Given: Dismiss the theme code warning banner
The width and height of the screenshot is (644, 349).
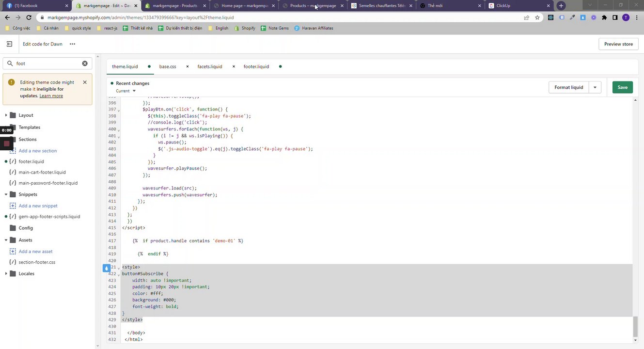Looking at the screenshot, I should pyautogui.click(x=85, y=82).
